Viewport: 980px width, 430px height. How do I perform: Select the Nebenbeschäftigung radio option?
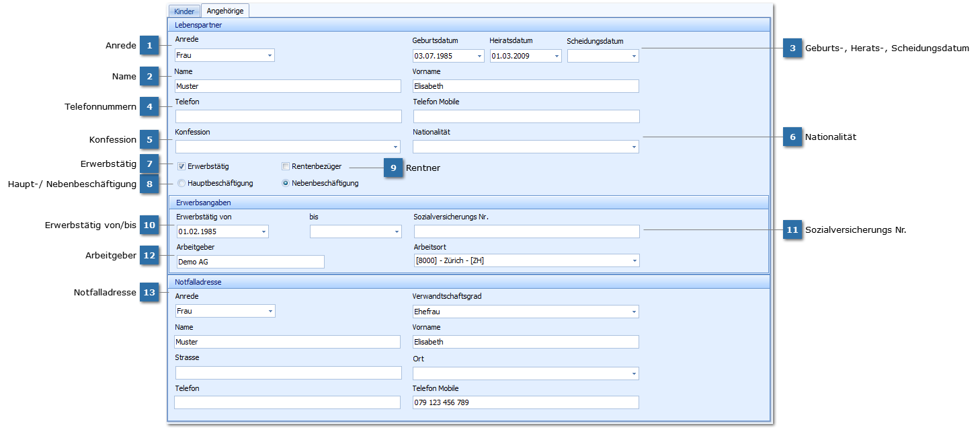click(286, 183)
